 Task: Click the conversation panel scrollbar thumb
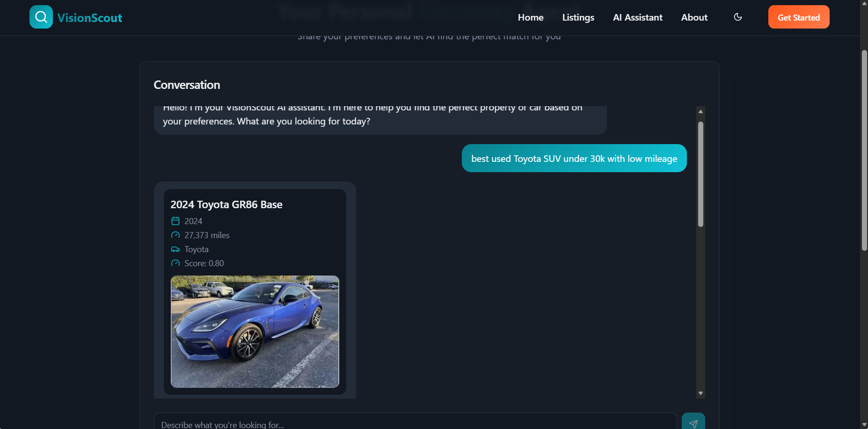tap(700, 174)
